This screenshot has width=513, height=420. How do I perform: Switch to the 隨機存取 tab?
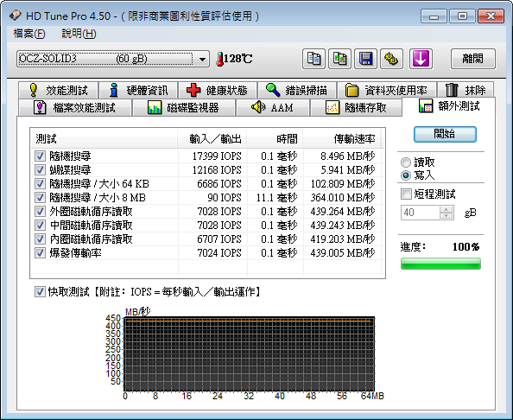tap(356, 107)
